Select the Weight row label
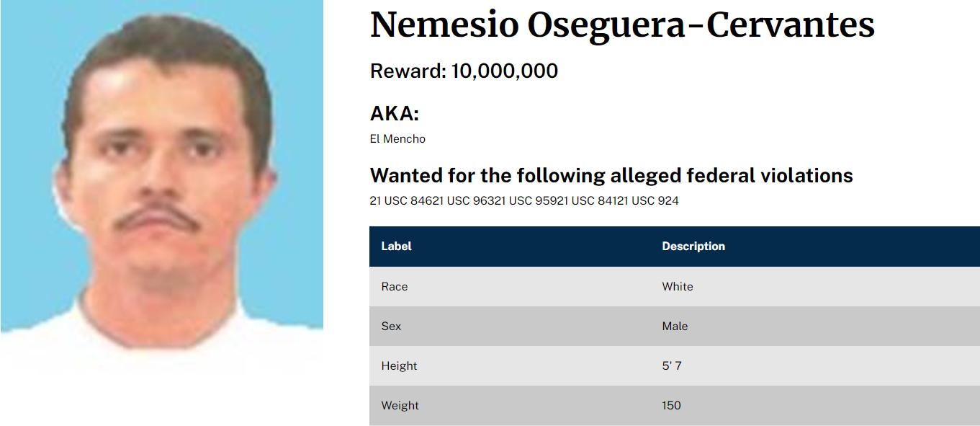Viewport: 980px width, 426px height. 400,406
